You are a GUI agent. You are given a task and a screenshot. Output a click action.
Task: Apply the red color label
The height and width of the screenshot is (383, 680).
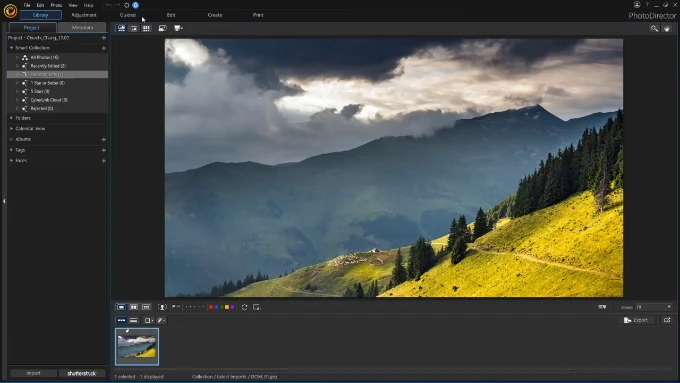pyautogui.click(x=211, y=307)
